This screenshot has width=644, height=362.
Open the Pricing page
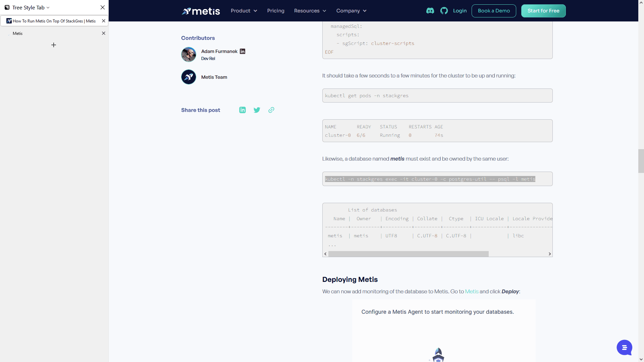point(276,11)
